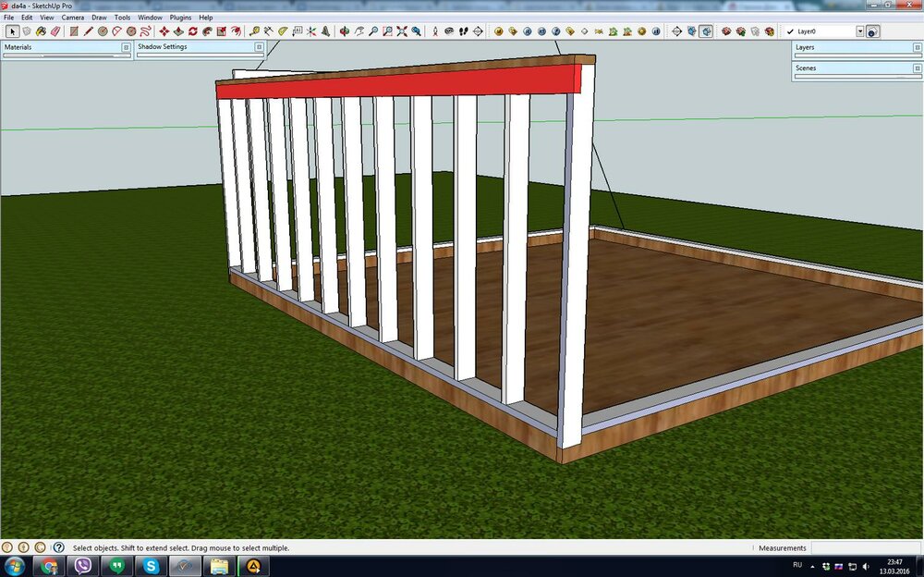Image resolution: width=924 pixels, height=577 pixels.
Task: Select the Tape Measure tool
Action: click(x=254, y=31)
